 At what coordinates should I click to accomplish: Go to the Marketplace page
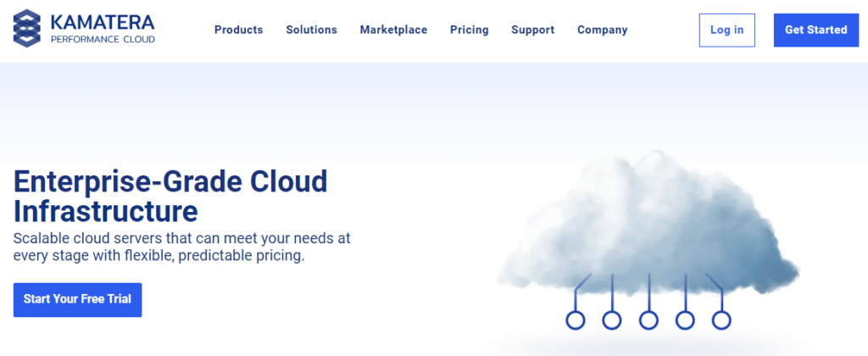click(x=393, y=30)
